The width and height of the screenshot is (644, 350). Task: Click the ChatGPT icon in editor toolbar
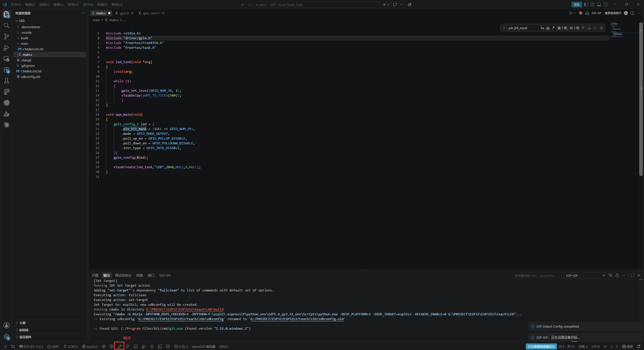626,13
